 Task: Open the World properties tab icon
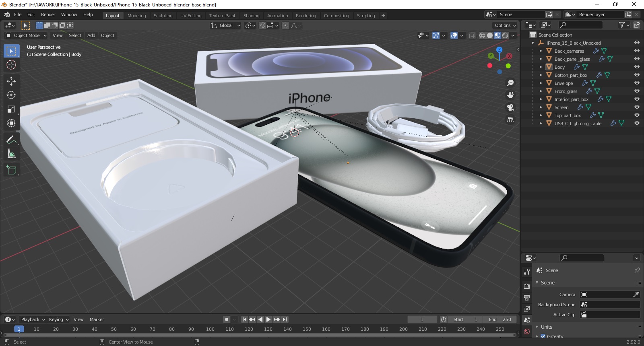pyautogui.click(x=527, y=332)
